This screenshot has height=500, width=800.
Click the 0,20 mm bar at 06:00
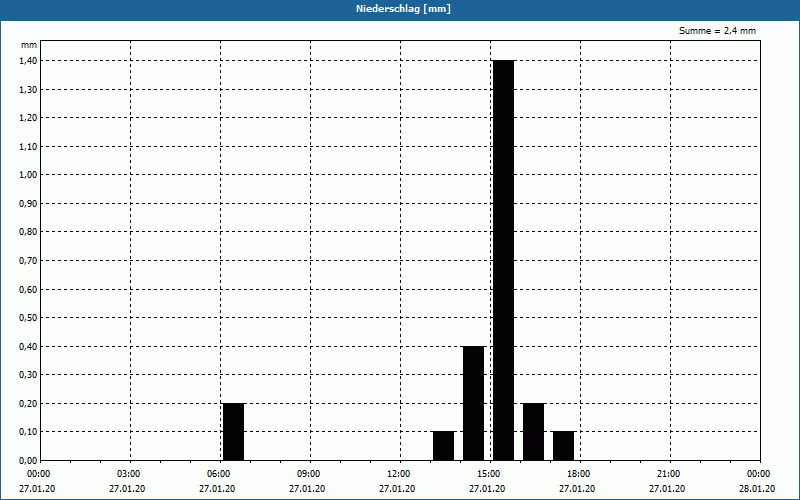point(233,432)
